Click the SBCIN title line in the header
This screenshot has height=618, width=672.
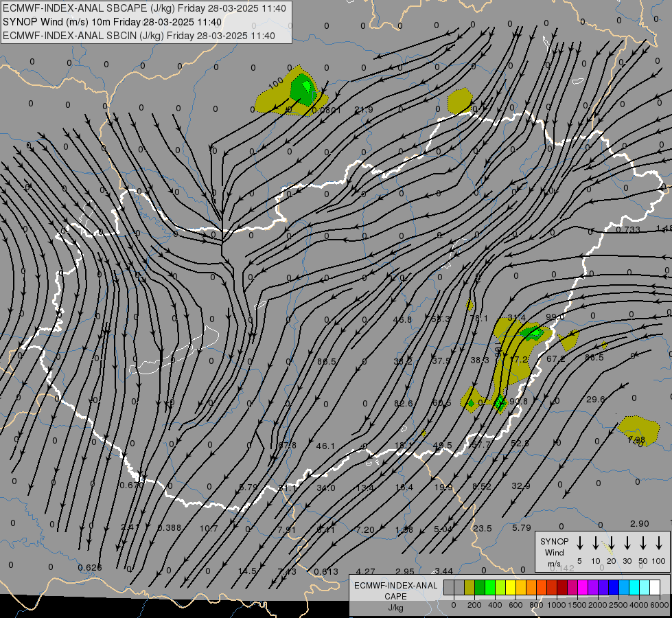(139, 36)
